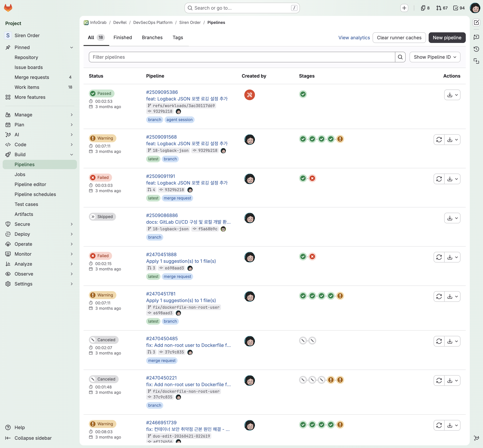
Task: Switch to the Finished tab
Action: (123, 38)
